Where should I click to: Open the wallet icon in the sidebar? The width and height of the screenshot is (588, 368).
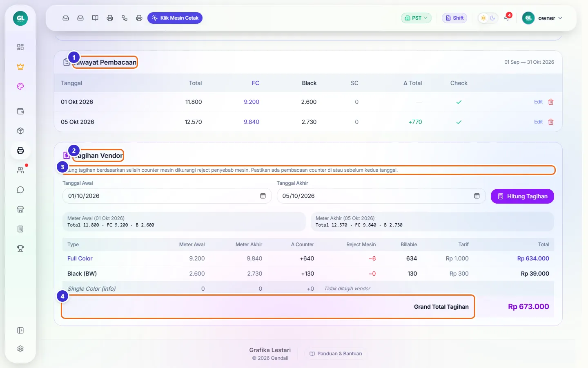pos(20,111)
